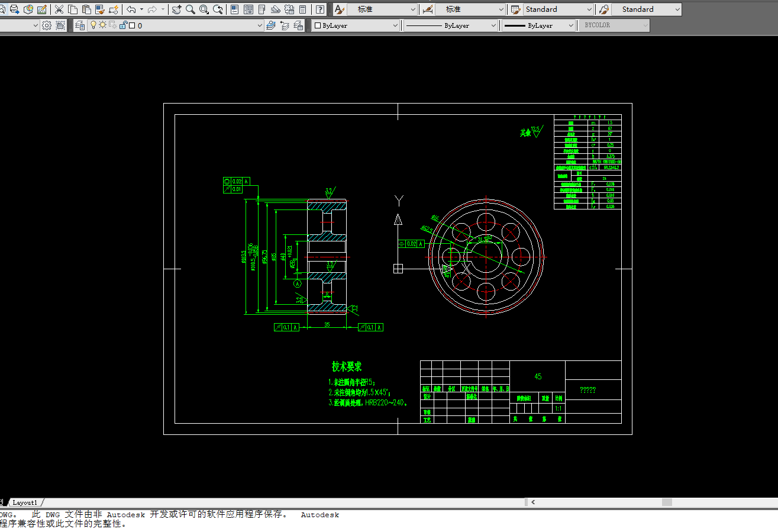This screenshot has height=532, width=778.
Task: Open the Text Style manager icon
Action: click(x=340, y=9)
